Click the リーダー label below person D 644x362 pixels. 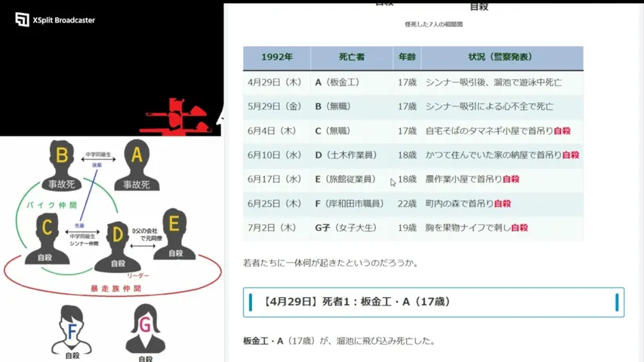coord(137,275)
